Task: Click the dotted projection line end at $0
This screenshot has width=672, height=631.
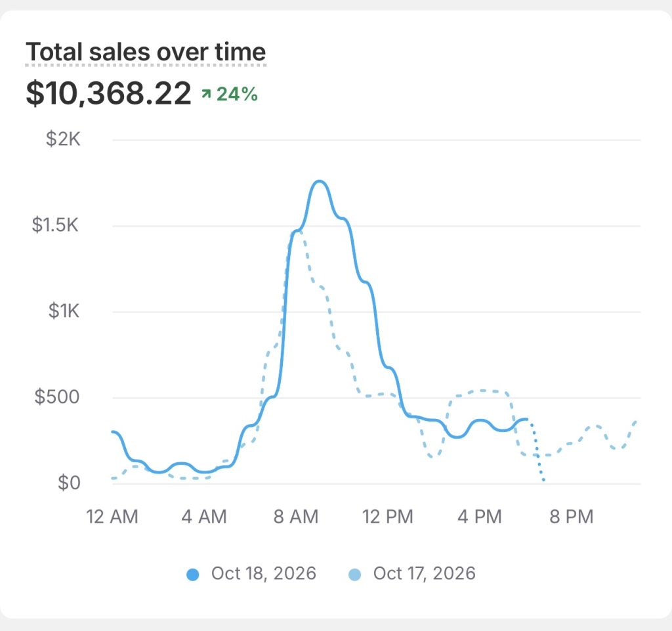Action: 543,480
